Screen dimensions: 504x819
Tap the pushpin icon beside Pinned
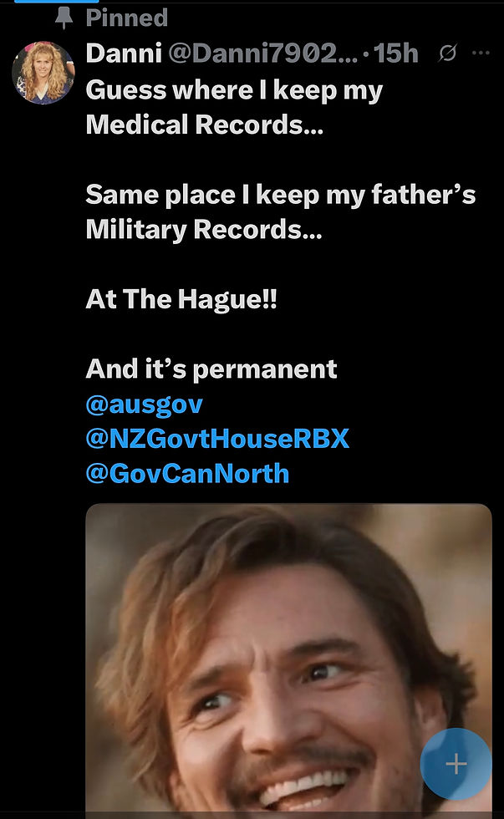[x=64, y=18]
